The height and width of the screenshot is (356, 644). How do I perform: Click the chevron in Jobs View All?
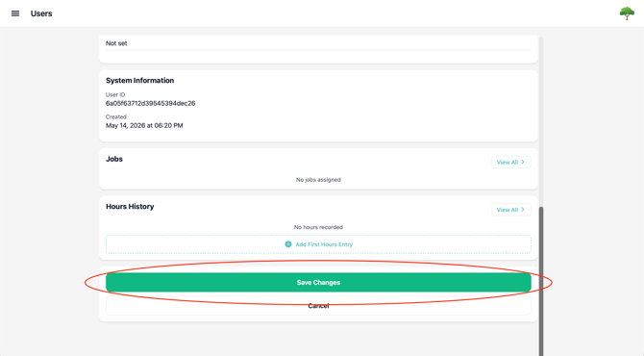[x=523, y=162]
